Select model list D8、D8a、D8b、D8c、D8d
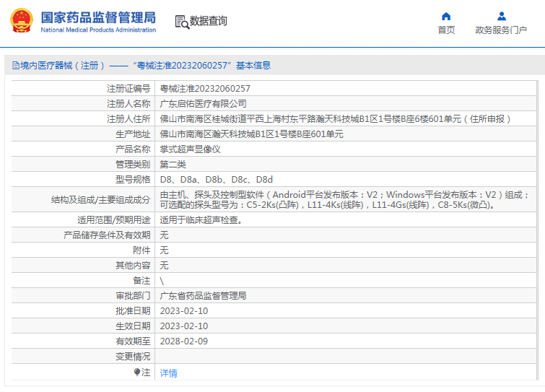 tap(216, 180)
